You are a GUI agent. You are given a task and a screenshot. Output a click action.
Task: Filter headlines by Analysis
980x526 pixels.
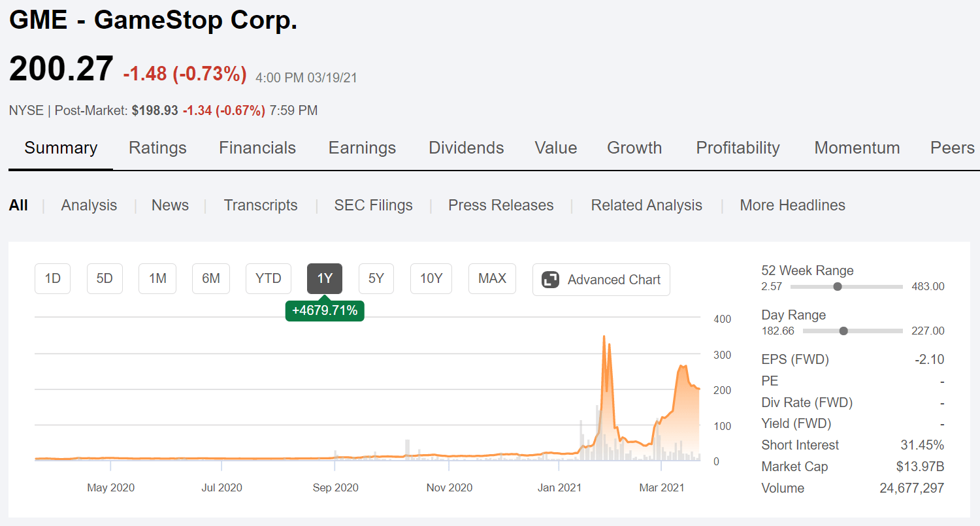click(x=89, y=205)
